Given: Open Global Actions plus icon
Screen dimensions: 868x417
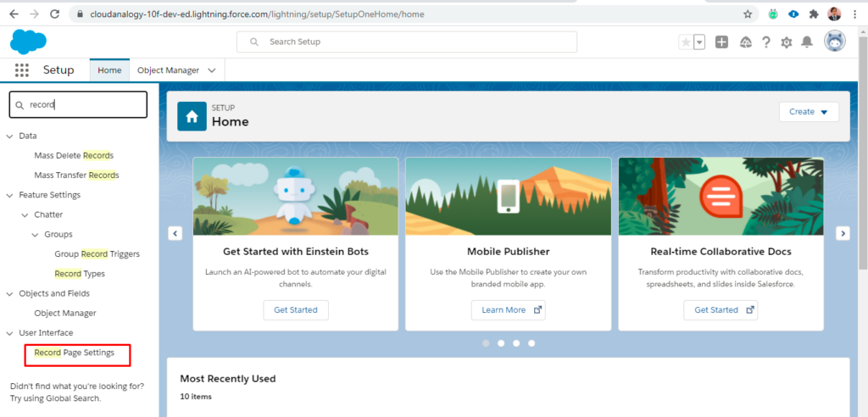Looking at the screenshot, I should click(721, 42).
